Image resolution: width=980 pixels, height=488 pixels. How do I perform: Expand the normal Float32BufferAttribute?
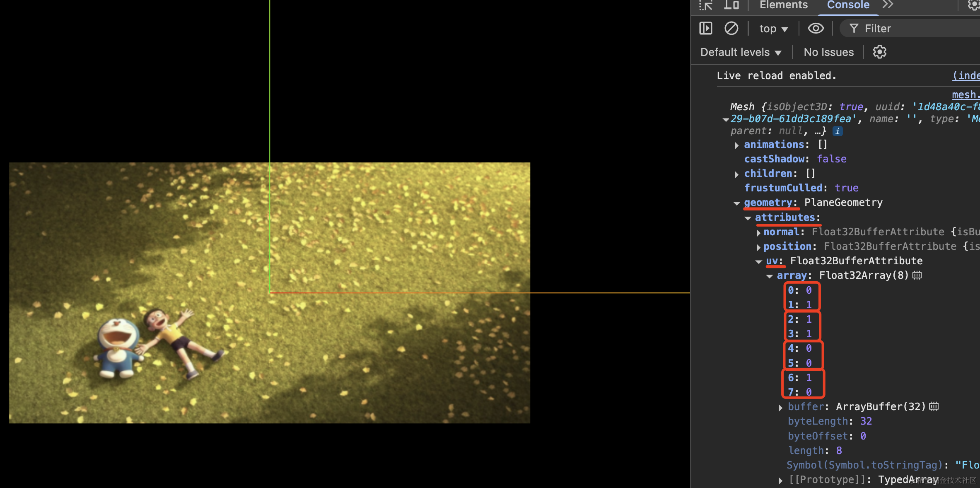point(758,233)
